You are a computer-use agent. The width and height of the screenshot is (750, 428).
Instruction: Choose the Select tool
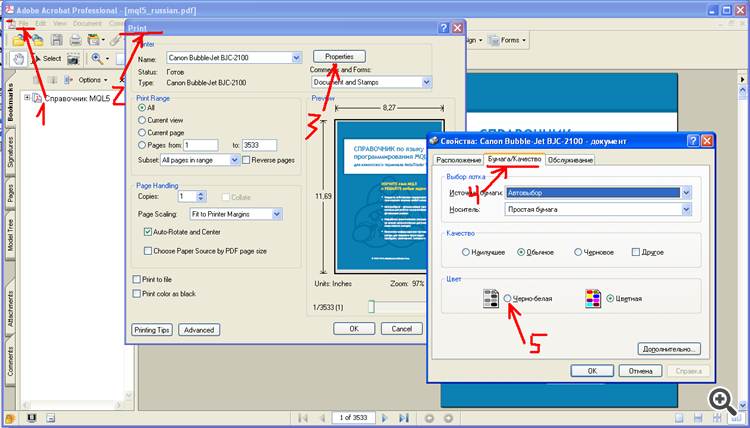(x=46, y=59)
